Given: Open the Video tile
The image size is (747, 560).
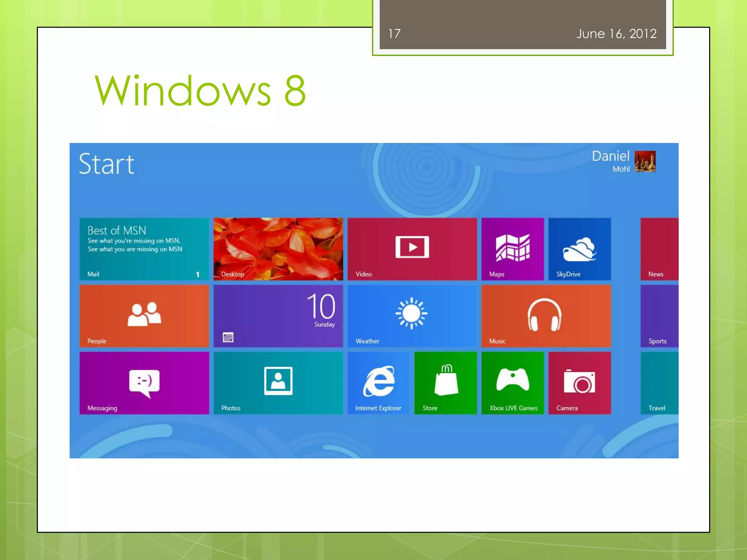Looking at the screenshot, I should click(x=412, y=249).
